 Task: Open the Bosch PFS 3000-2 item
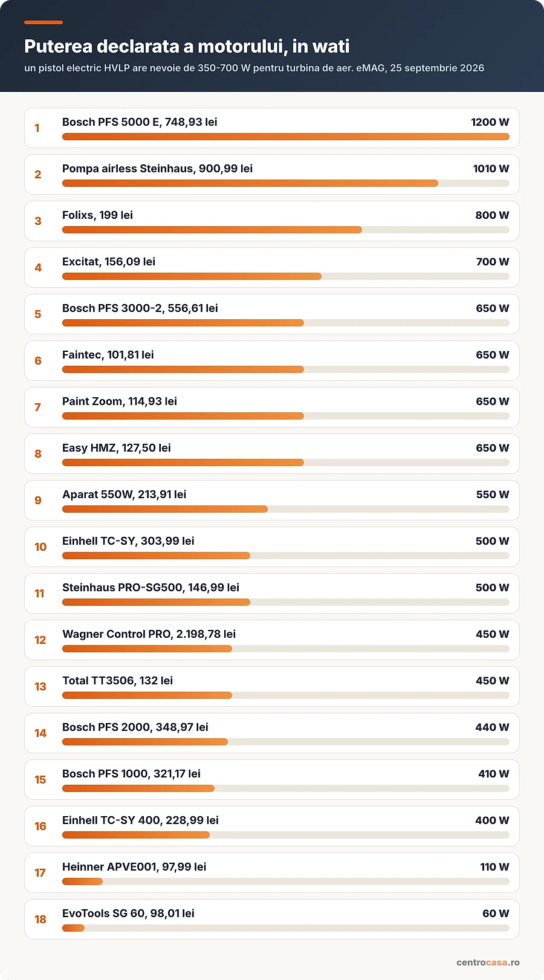[272, 314]
